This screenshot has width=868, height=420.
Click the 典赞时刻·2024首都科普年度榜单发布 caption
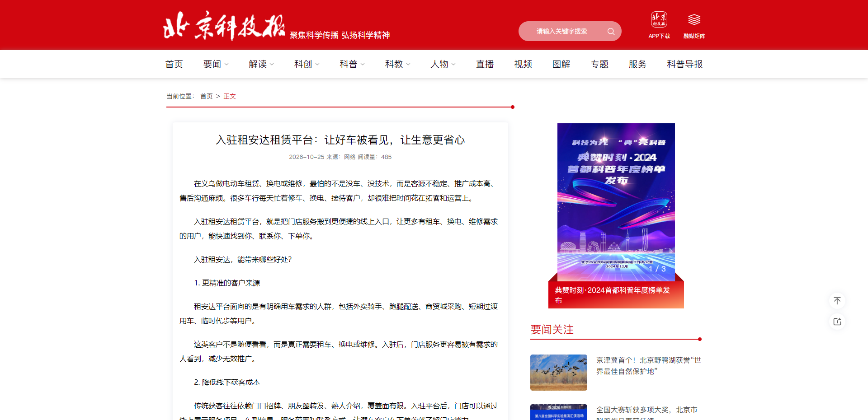(x=613, y=295)
